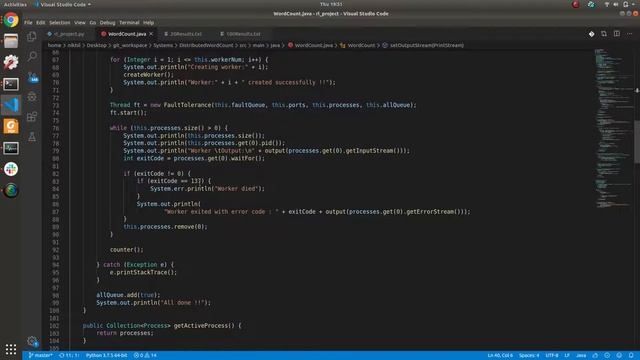The width and height of the screenshot is (640, 360).
Task: Switch to the 100Results.txt tab
Action: pyautogui.click(x=242, y=34)
